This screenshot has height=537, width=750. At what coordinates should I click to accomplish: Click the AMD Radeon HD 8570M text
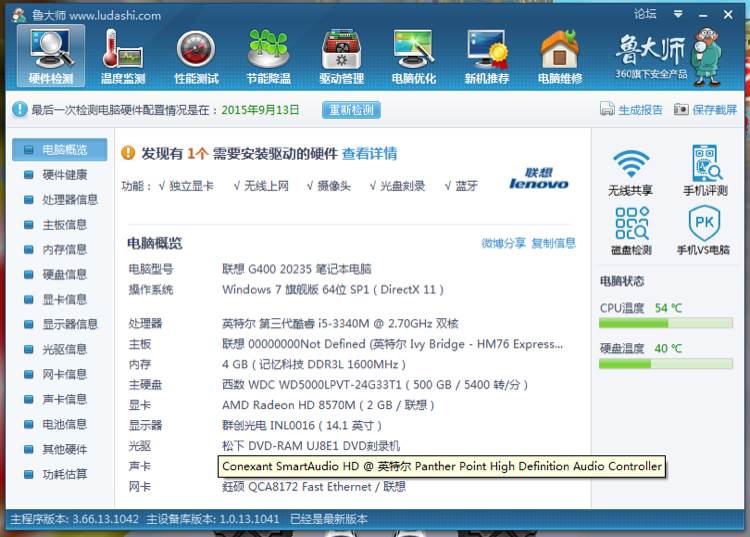click(x=328, y=405)
